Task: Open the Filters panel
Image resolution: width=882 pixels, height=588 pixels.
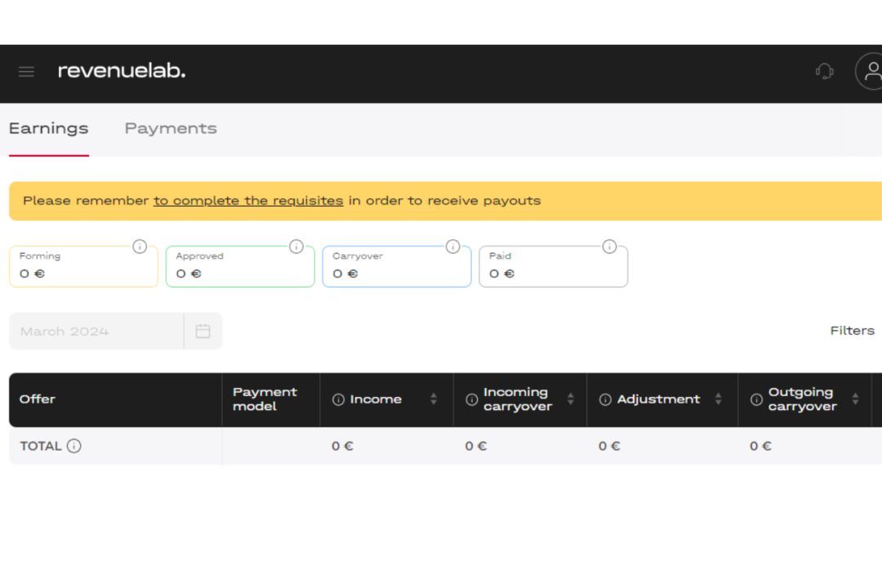Action: [852, 331]
